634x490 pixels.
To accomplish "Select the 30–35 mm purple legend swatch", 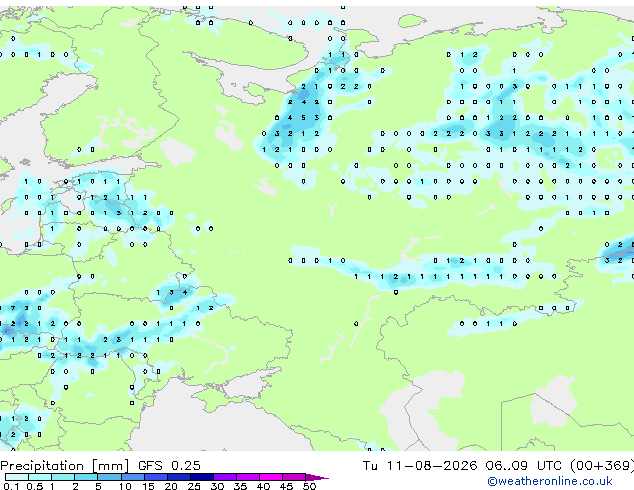I will pyautogui.click(x=225, y=477).
